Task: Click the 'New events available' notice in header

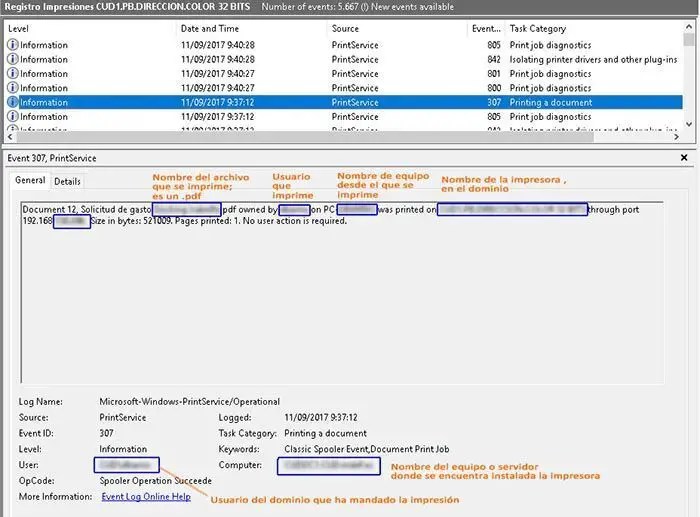Action: [x=412, y=7]
